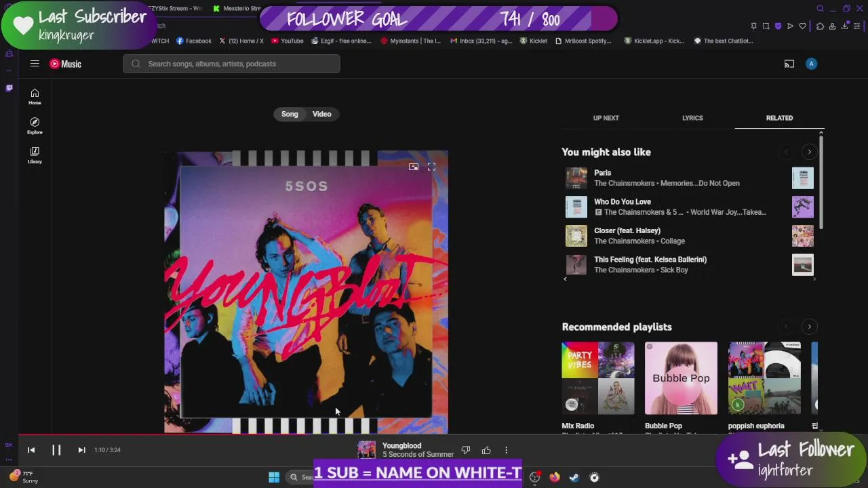Image resolution: width=868 pixels, height=488 pixels.
Task: Open the browser downloads icon
Action: (844, 26)
